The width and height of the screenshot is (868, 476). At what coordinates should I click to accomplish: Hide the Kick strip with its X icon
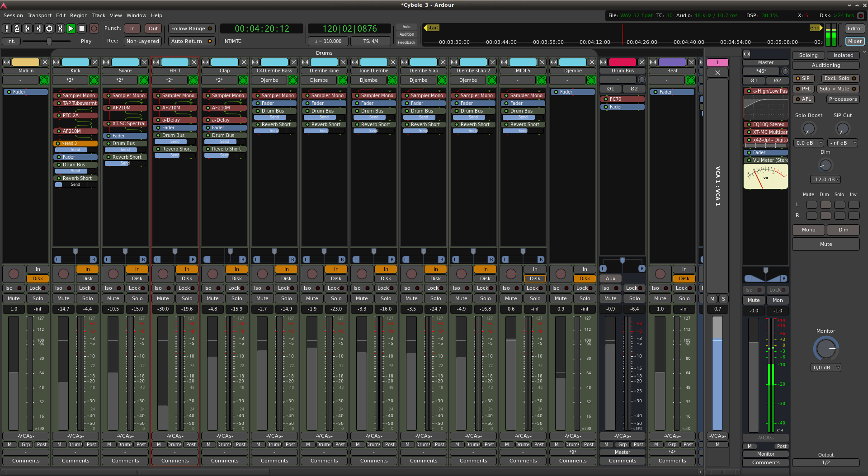click(94, 62)
